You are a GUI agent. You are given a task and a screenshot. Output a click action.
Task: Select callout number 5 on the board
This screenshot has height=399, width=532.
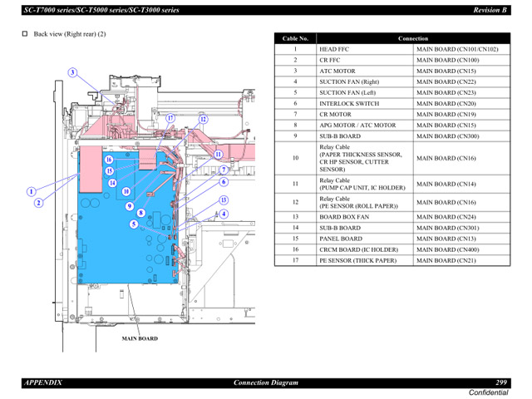(x=133, y=224)
